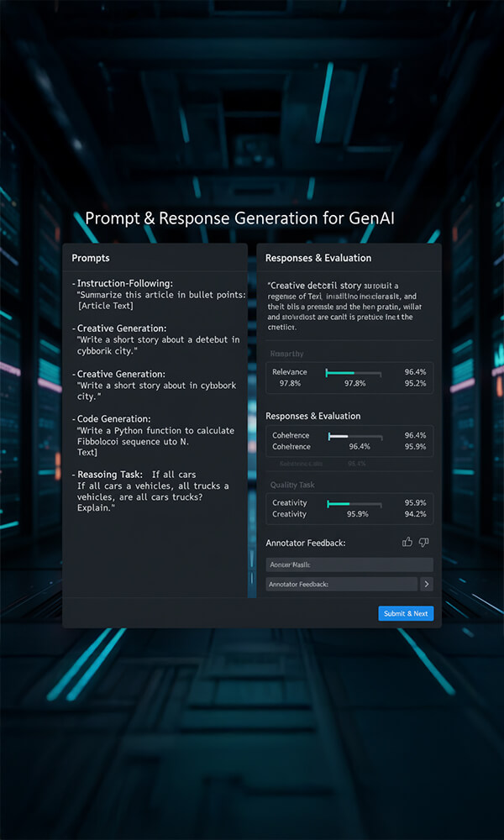504x840 pixels.
Task: Click the Submit & Next button
Action: [406, 613]
